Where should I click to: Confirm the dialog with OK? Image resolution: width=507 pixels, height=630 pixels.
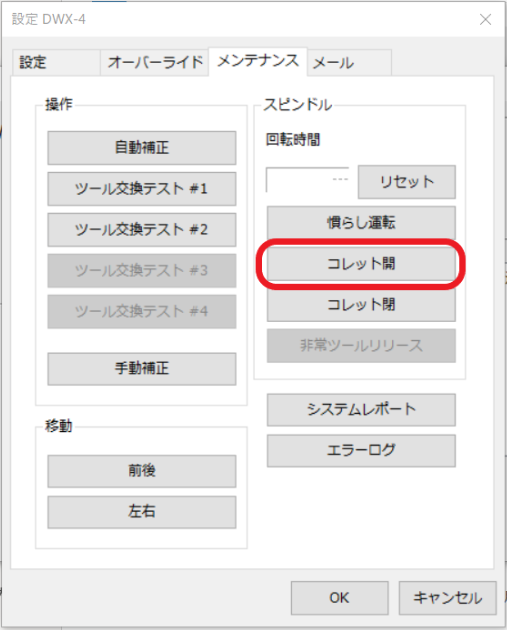coord(339,598)
